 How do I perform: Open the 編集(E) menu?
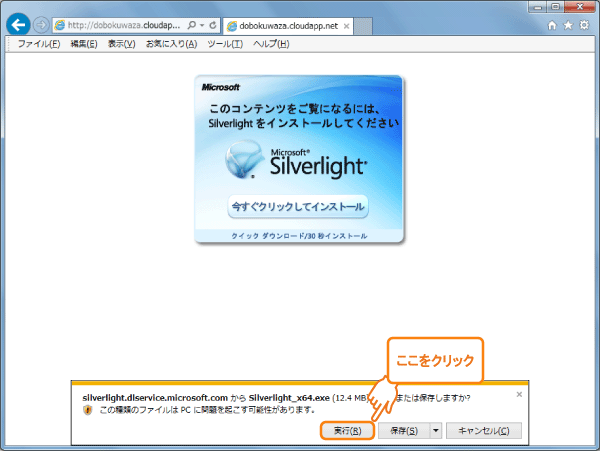coord(84,44)
